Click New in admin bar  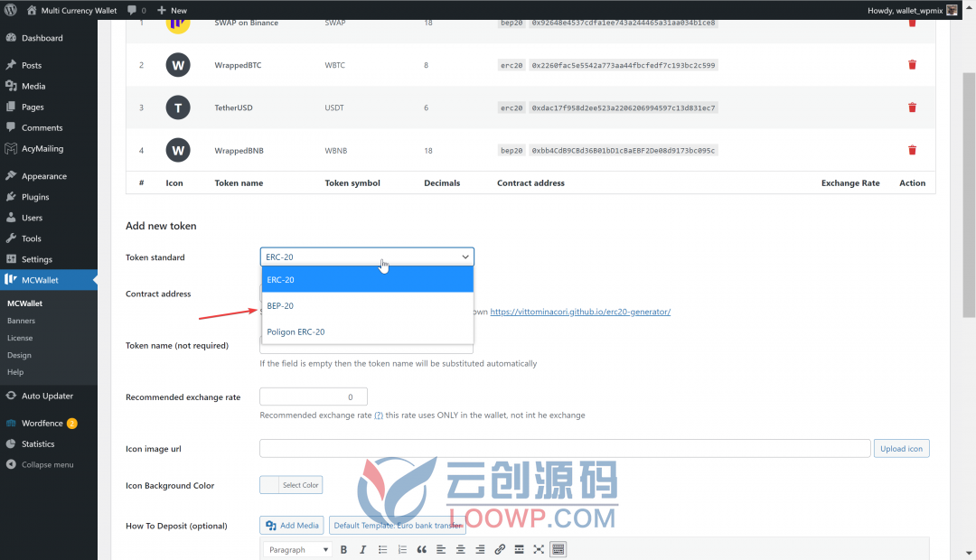click(172, 10)
